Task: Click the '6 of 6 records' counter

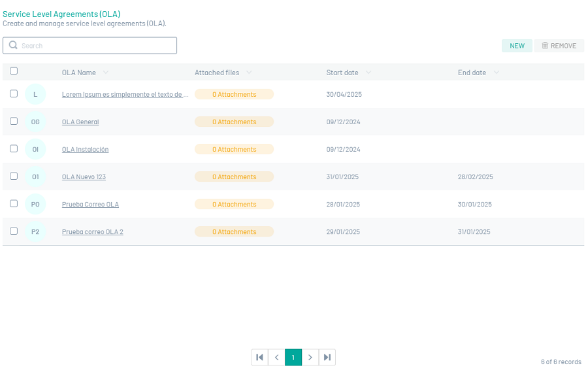Action: tap(561, 362)
